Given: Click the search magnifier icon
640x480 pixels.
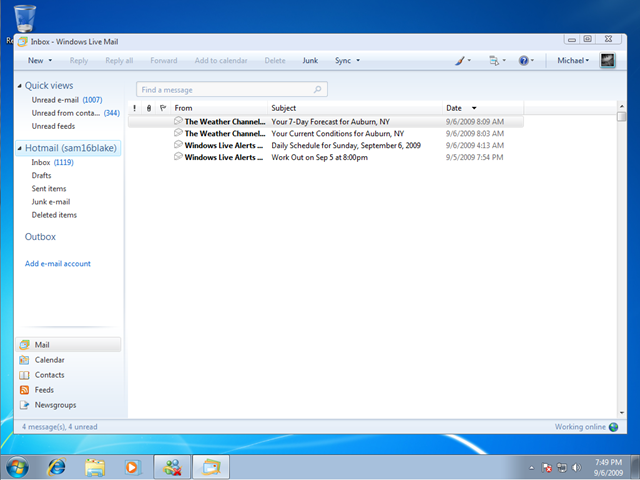Looking at the screenshot, I should [x=317, y=89].
